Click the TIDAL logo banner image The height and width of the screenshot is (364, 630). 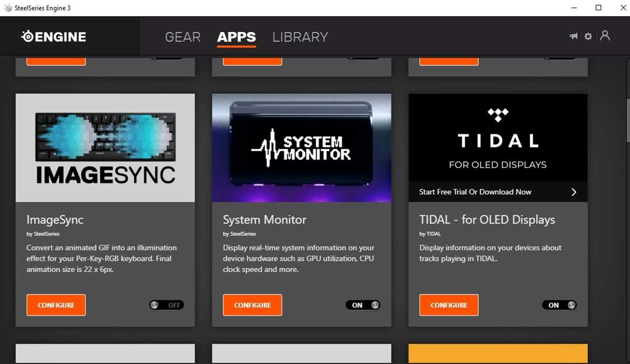point(498,137)
